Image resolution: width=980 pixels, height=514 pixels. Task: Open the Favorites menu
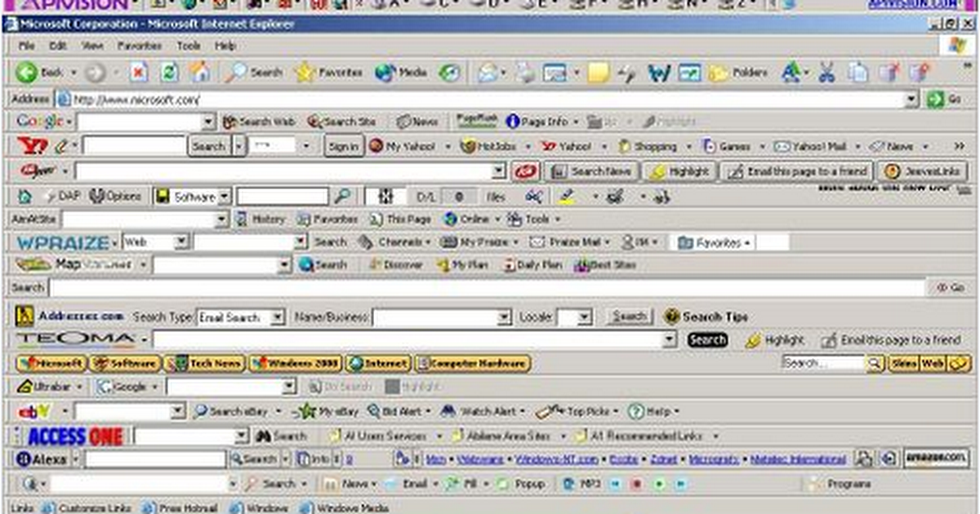point(139,47)
